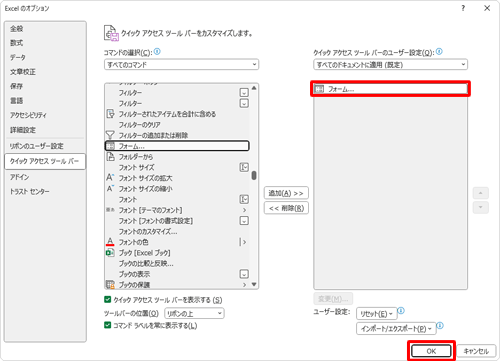The image size is (500, 361).
Task: Toggle クイック アクセス ツール バーを表示する checkbox
Action: [x=107, y=299]
